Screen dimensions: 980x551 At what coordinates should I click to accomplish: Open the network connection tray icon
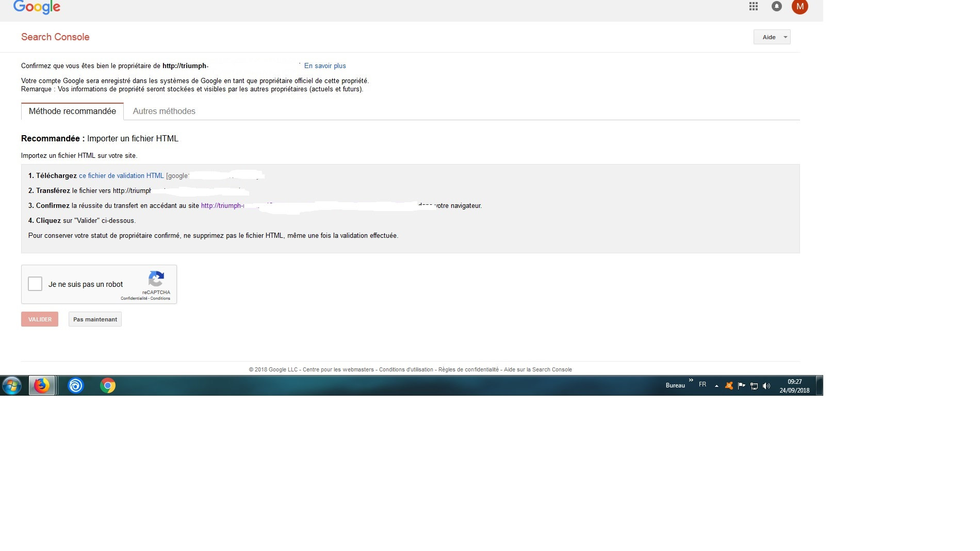[754, 385]
